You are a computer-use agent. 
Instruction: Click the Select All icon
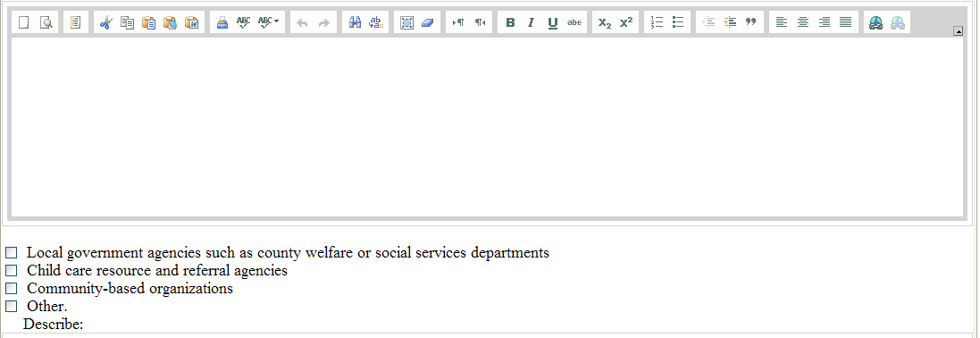(x=406, y=22)
